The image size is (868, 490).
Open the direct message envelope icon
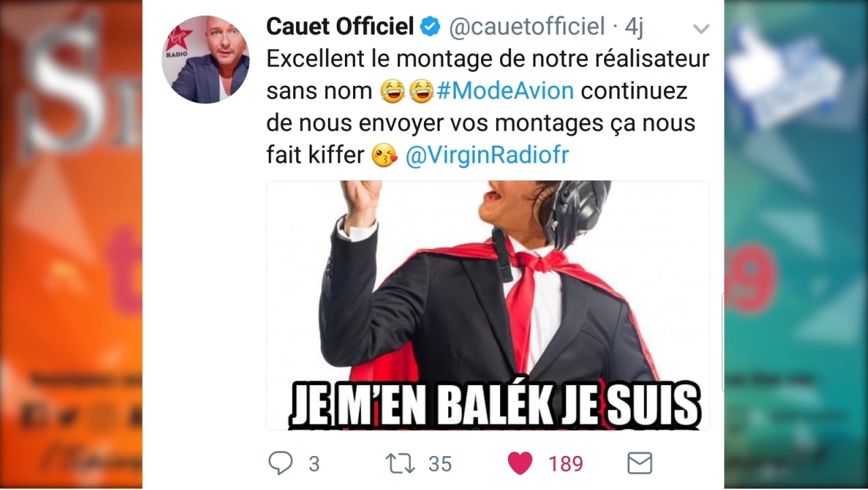click(639, 463)
